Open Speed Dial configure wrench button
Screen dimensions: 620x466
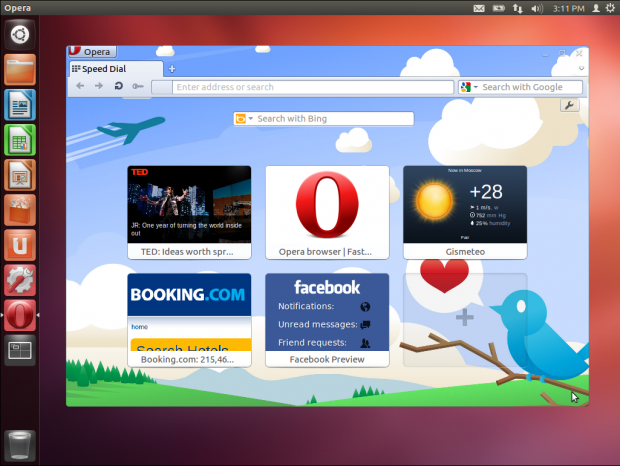tap(569, 106)
